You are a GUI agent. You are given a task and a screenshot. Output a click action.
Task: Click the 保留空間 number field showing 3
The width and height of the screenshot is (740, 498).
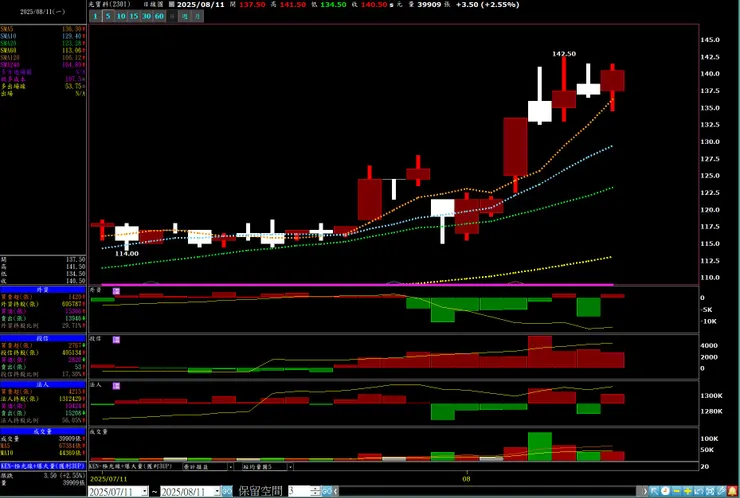[299, 491]
